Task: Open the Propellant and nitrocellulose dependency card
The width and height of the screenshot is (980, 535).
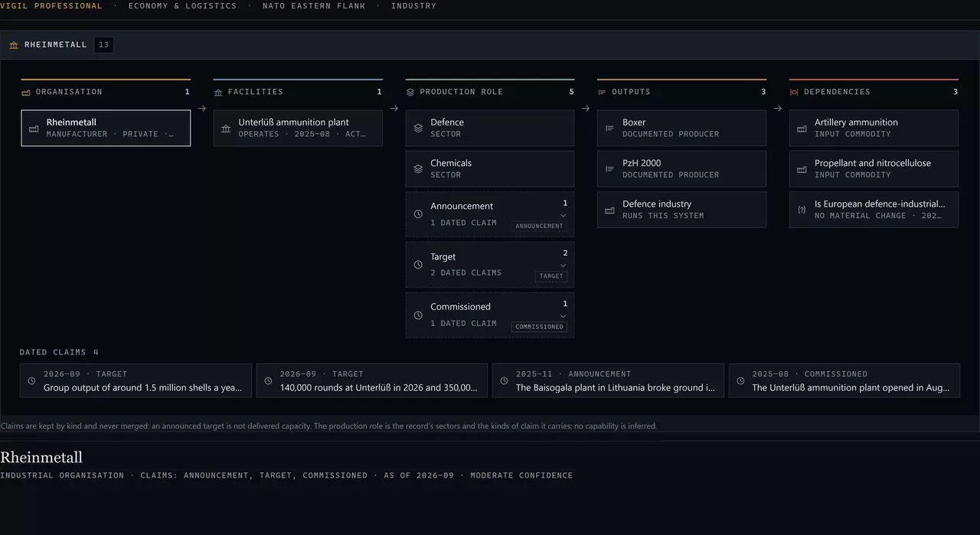Action: 874,168
